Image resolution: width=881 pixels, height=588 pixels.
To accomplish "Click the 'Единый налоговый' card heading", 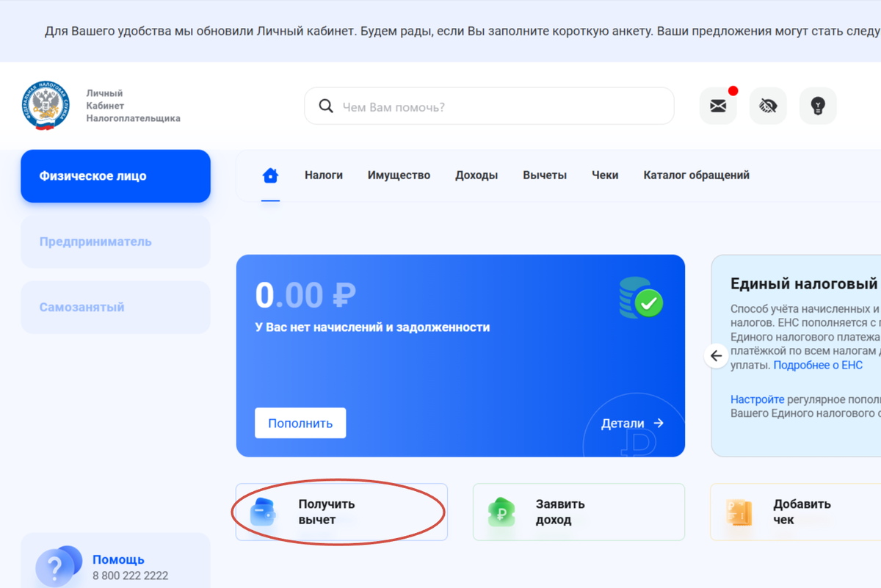I will pos(805,284).
